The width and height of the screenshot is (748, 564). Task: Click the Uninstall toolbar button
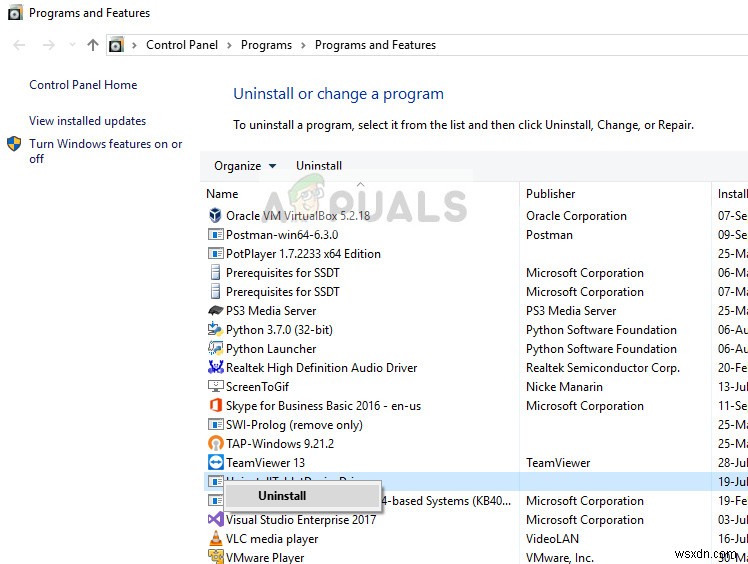tap(319, 166)
